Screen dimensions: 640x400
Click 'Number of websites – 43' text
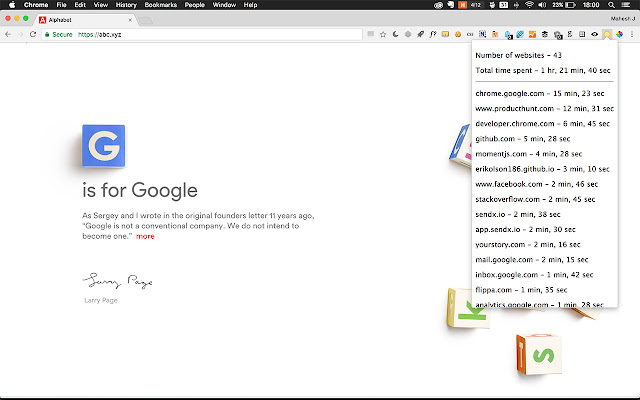(518, 55)
